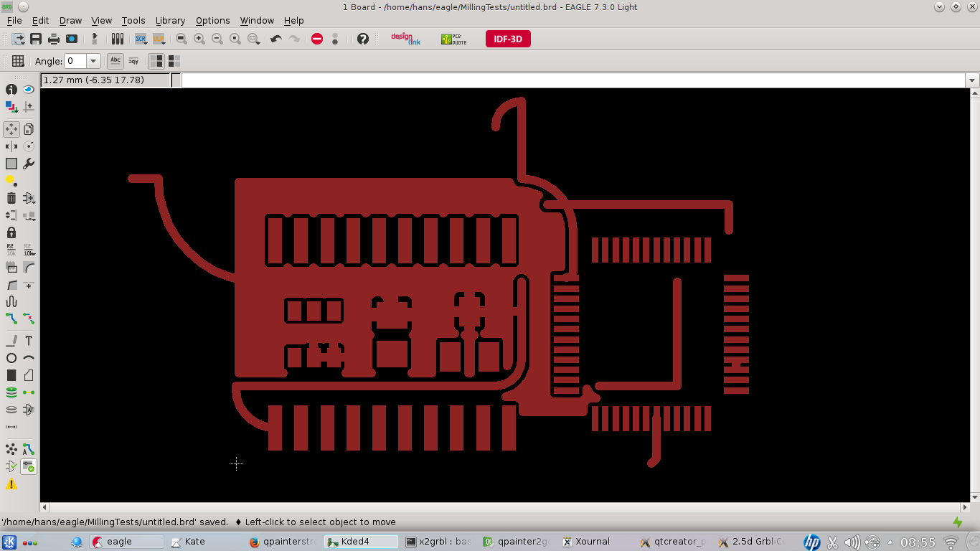Select the Route tool
The height and width of the screenshot is (551, 980).
click(11, 319)
